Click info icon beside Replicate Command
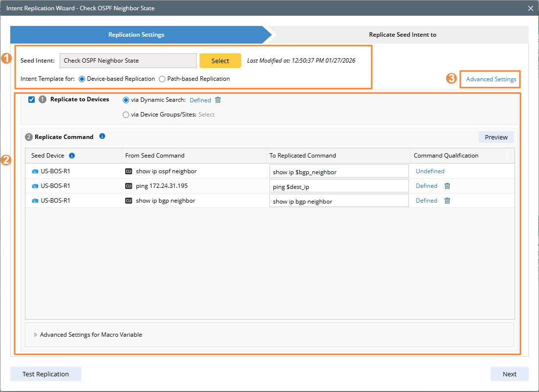This screenshot has height=392, width=539. click(x=102, y=137)
